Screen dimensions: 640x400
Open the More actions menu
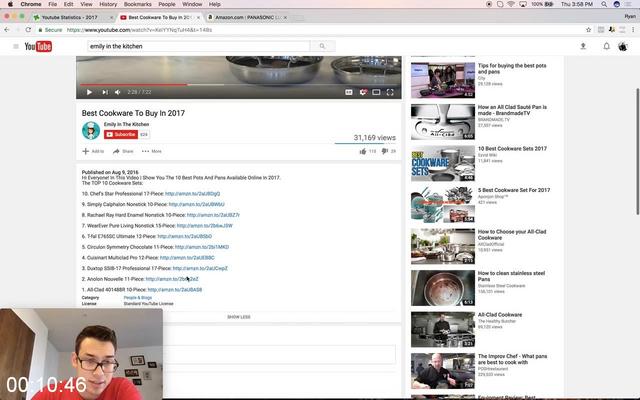click(x=152, y=151)
